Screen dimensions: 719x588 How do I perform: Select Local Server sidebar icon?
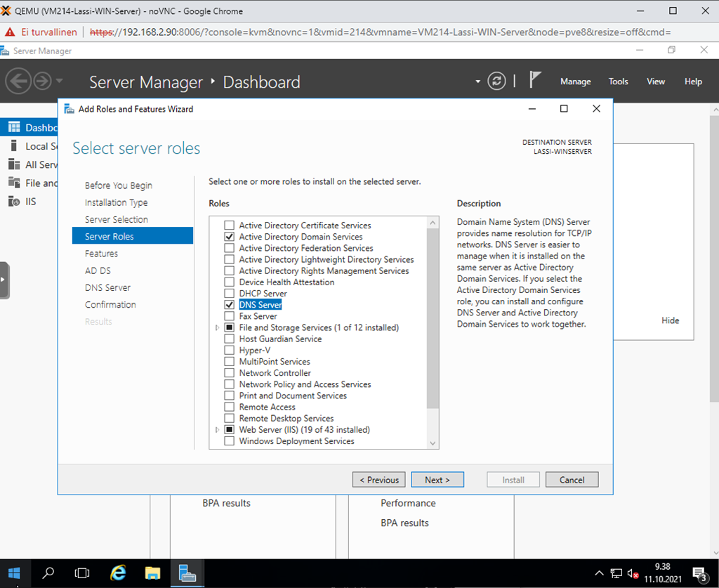pyautogui.click(x=14, y=146)
